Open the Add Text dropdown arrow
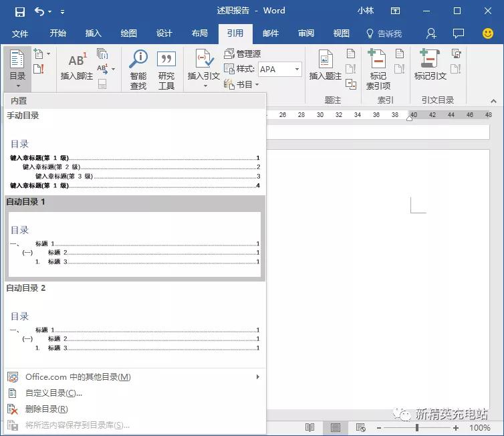 pyautogui.click(x=49, y=53)
